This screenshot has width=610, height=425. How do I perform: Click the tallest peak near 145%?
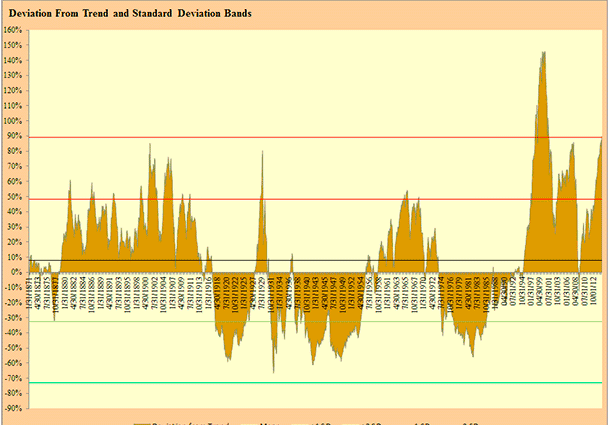[543, 53]
